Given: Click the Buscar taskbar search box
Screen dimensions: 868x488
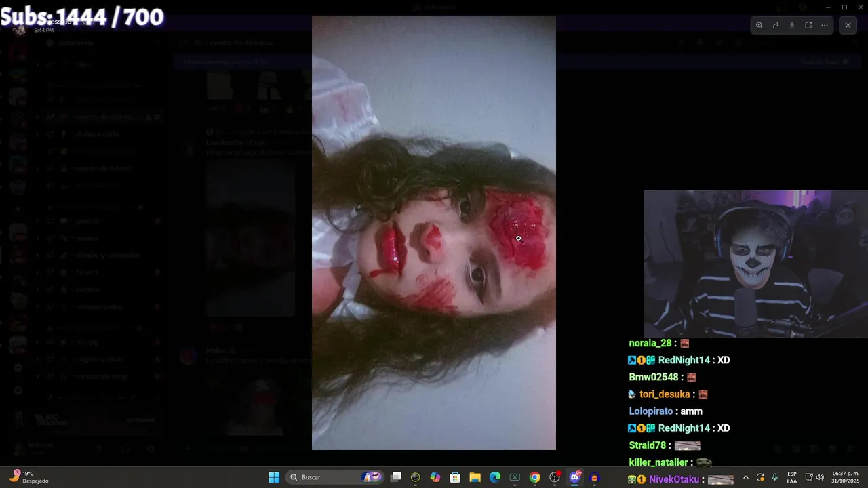Looking at the screenshot, I should [x=336, y=477].
